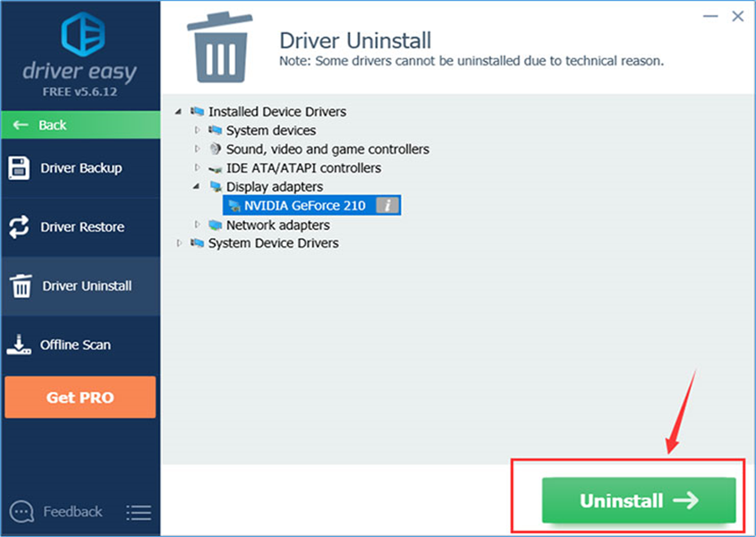Click the Offline Scan download icon

(x=19, y=345)
